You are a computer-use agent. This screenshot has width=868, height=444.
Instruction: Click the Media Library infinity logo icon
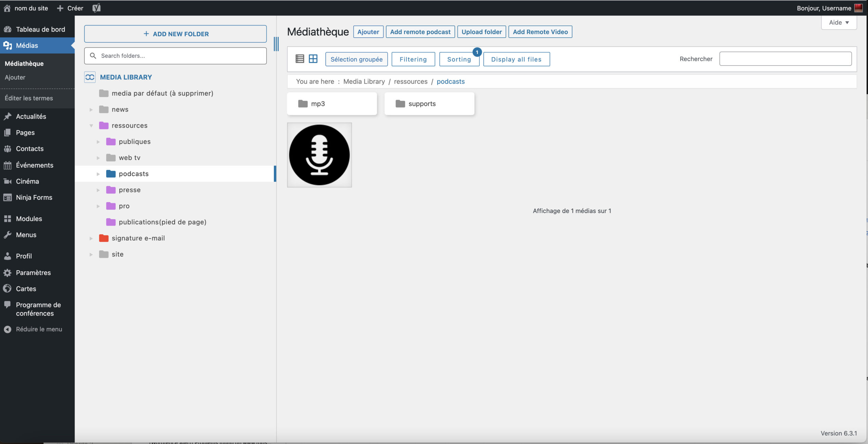pos(90,77)
